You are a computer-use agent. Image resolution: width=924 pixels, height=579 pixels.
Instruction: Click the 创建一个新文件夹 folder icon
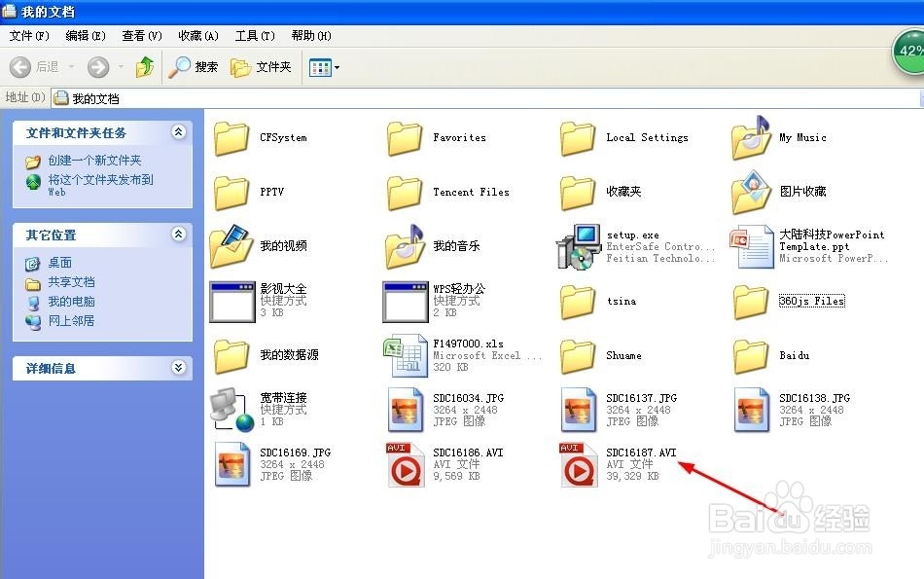click(x=33, y=161)
